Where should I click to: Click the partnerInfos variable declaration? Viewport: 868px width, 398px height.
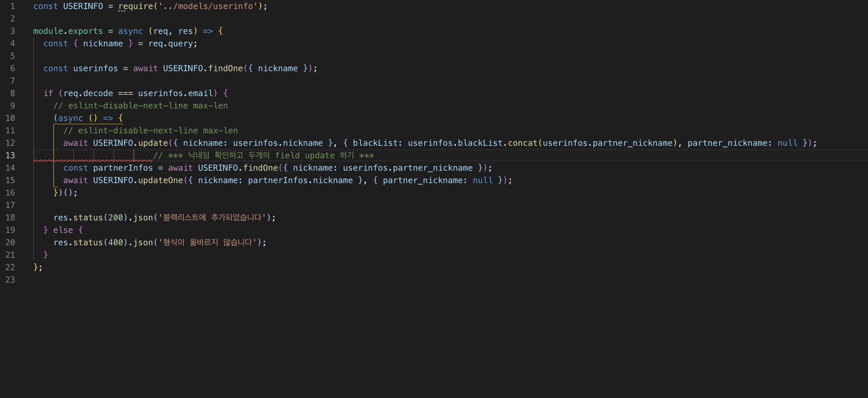click(x=123, y=168)
